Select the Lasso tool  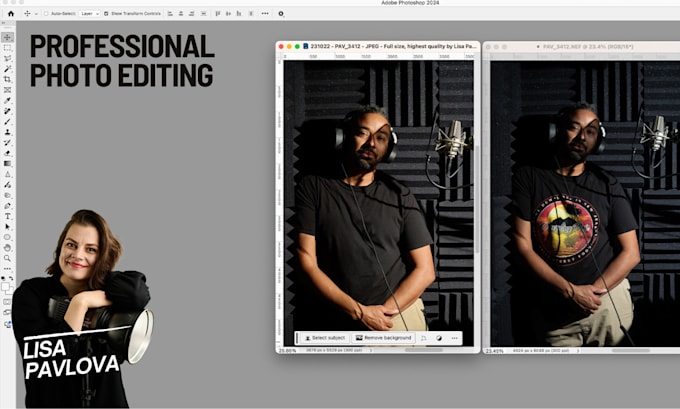pyautogui.click(x=7, y=58)
